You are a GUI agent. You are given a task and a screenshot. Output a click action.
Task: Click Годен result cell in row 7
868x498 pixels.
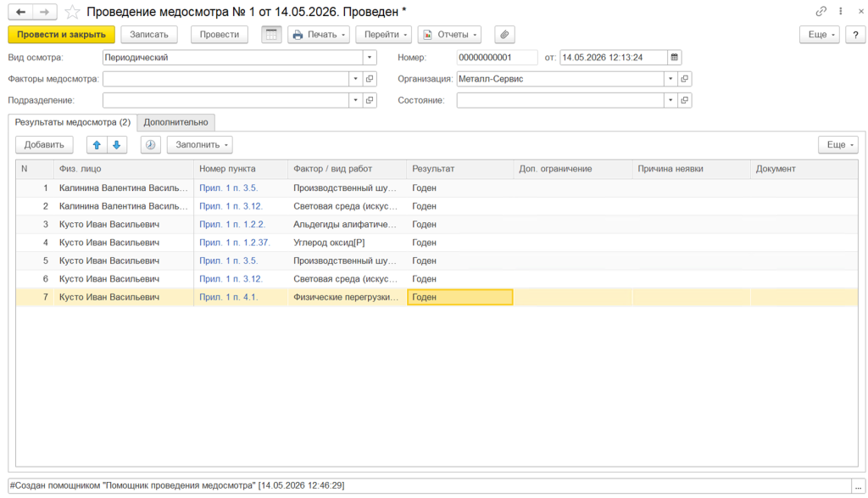coord(459,298)
